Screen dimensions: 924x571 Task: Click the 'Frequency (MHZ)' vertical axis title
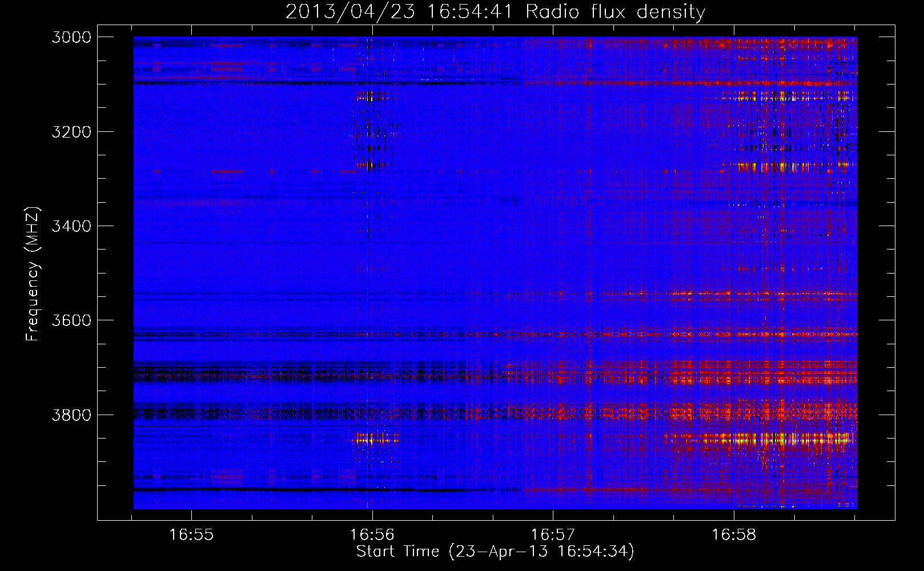[33, 274]
